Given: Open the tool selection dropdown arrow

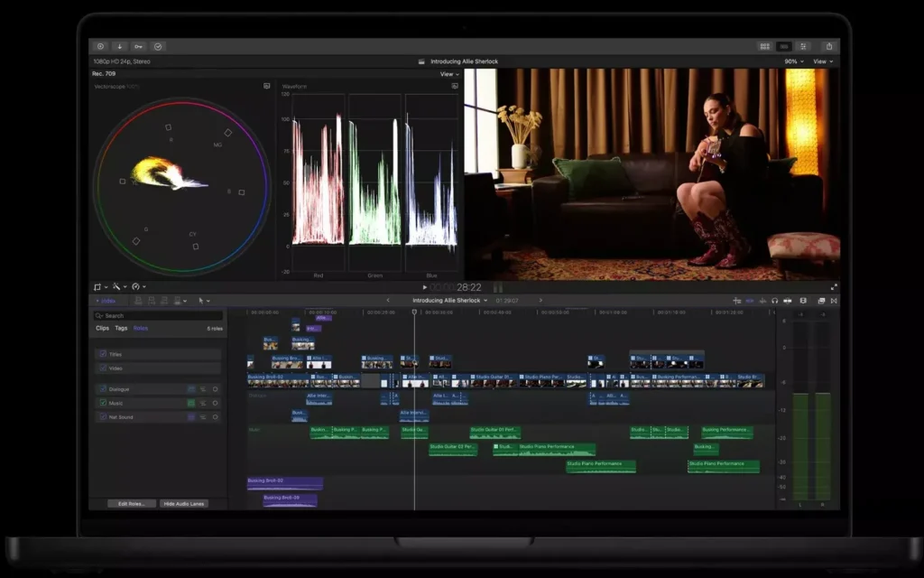Looking at the screenshot, I should [x=208, y=301].
